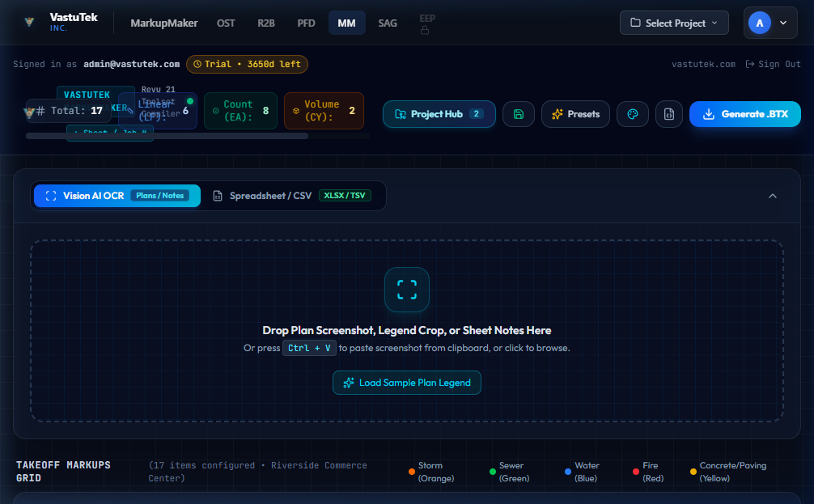Click the Count (EA) stat chip

pyautogui.click(x=240, y=111)
